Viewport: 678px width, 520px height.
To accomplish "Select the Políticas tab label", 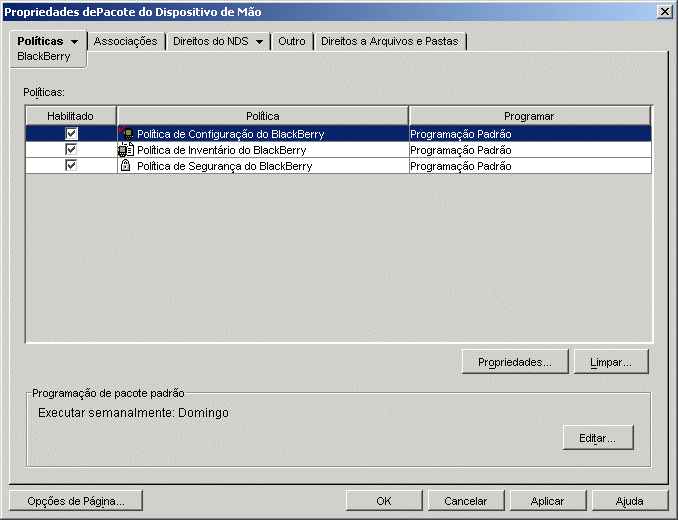I will pyautogui.click(x=40, y=41).
